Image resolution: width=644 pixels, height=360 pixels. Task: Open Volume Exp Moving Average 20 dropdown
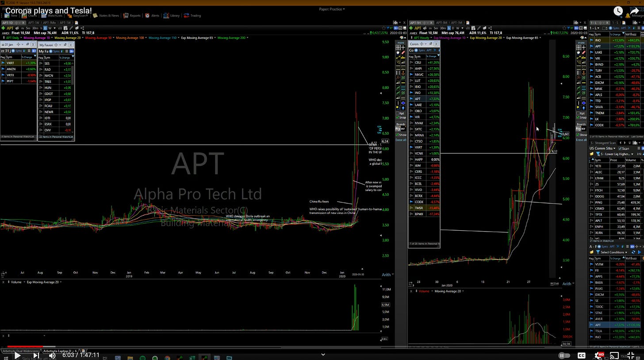point(61,282)
